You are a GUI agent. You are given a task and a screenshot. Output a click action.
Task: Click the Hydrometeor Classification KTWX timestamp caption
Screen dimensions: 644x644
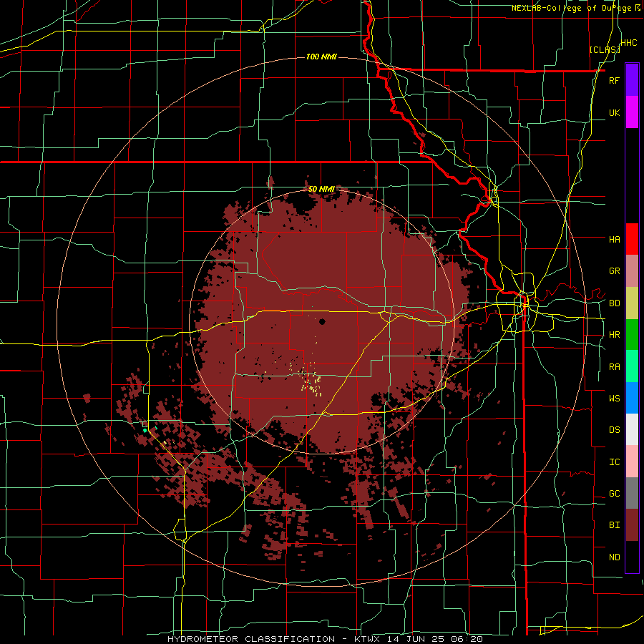(325, 639)
